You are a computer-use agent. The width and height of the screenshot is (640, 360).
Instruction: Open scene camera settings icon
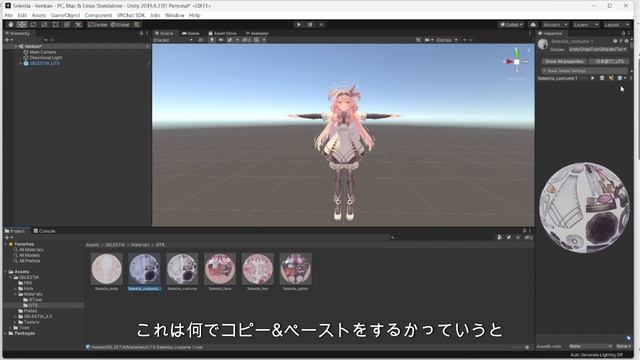pos(428,40)
